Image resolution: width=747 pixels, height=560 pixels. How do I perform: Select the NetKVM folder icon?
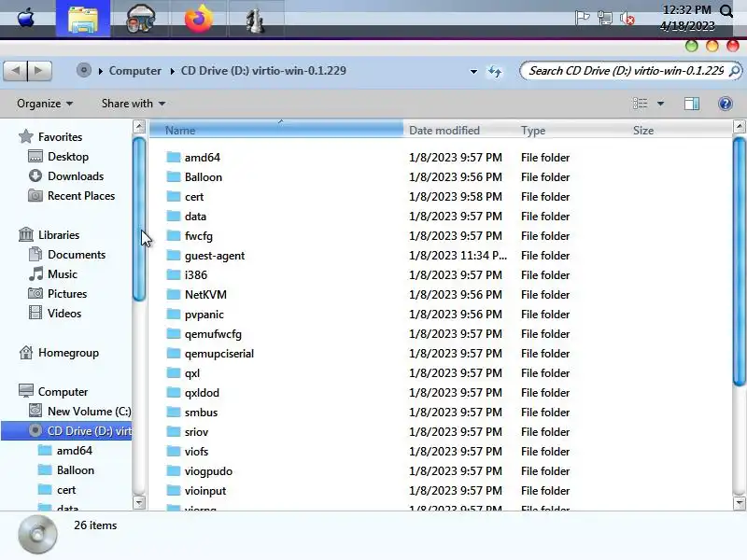[174, 294]
